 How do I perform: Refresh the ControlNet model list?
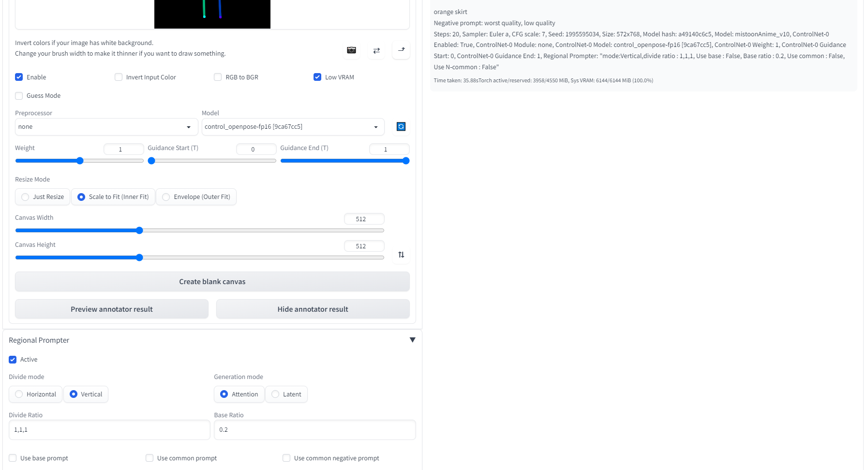401,126
